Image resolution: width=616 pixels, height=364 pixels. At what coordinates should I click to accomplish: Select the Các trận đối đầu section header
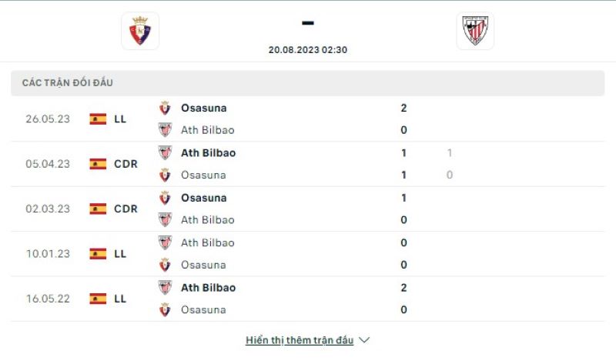[x=68, y=83]
